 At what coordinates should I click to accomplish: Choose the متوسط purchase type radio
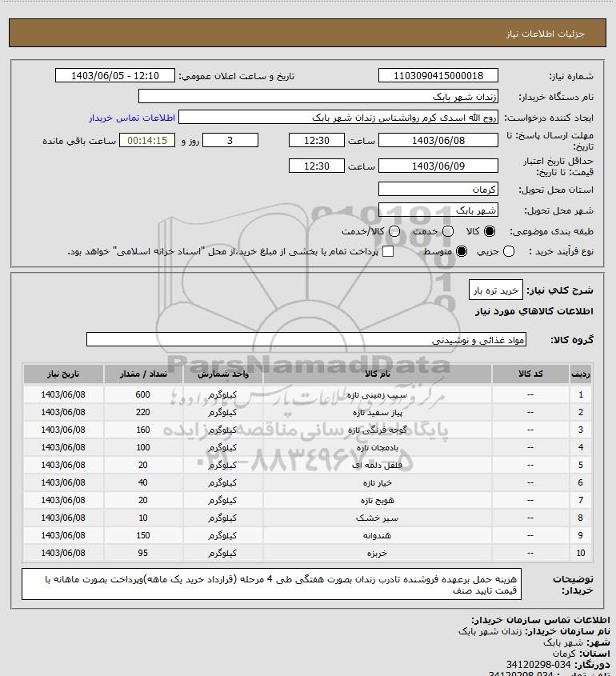click(462, 251)
